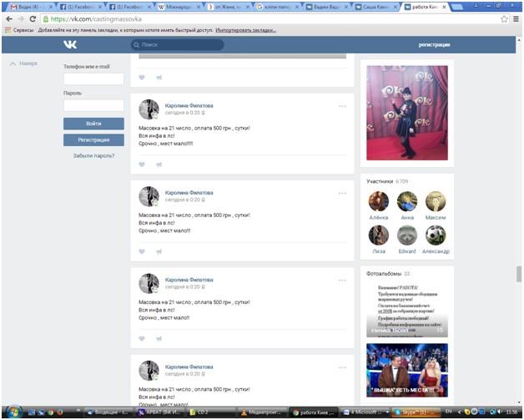Like the third Каролина Филатова post
The width and height of the screenshot is (524, 420).
(142, 338)
